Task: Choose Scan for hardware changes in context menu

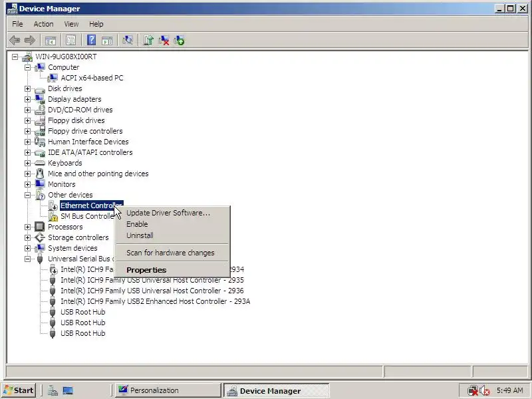Action: 172,253
